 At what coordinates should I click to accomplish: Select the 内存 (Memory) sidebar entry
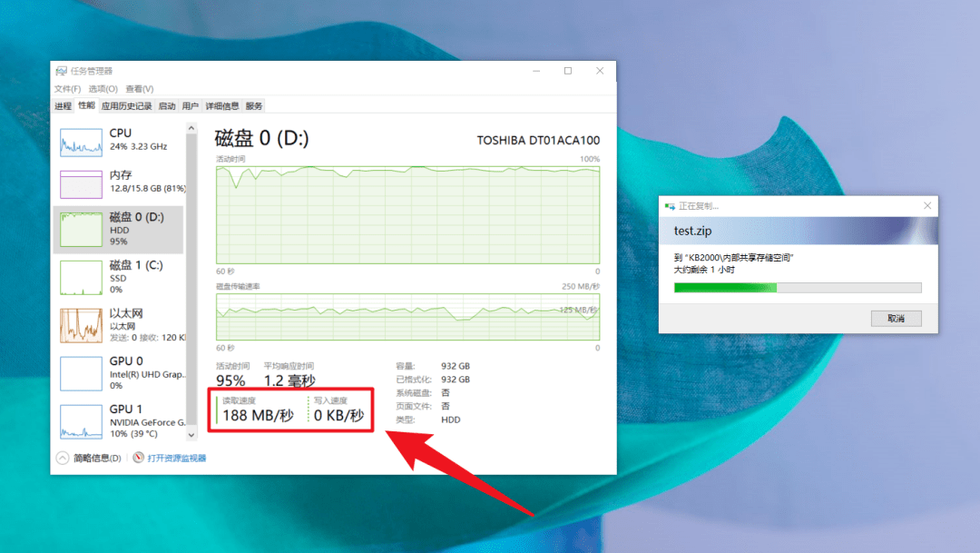(x=118, y=183)
